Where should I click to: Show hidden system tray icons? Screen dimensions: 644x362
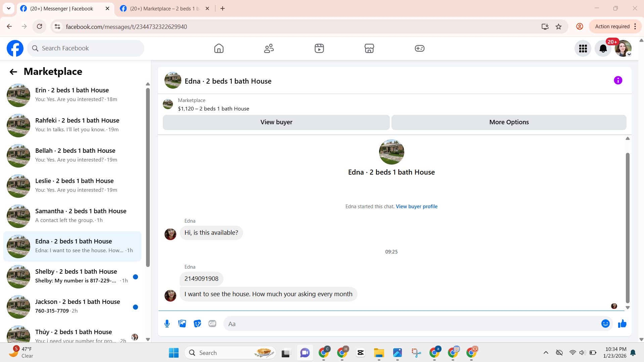(x=546, y=353)
